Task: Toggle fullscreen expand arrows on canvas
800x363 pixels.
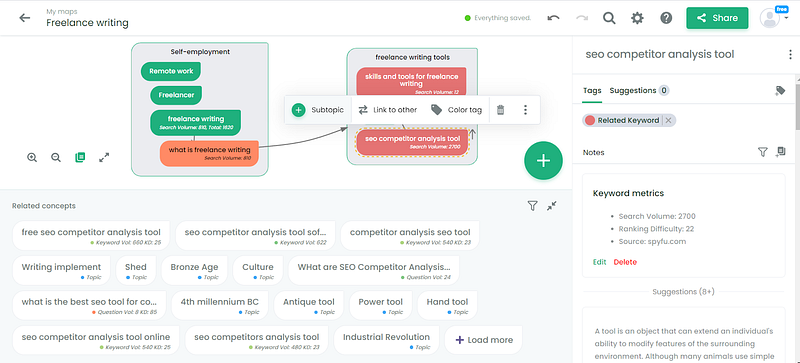Action: click(x=104, y=158)
